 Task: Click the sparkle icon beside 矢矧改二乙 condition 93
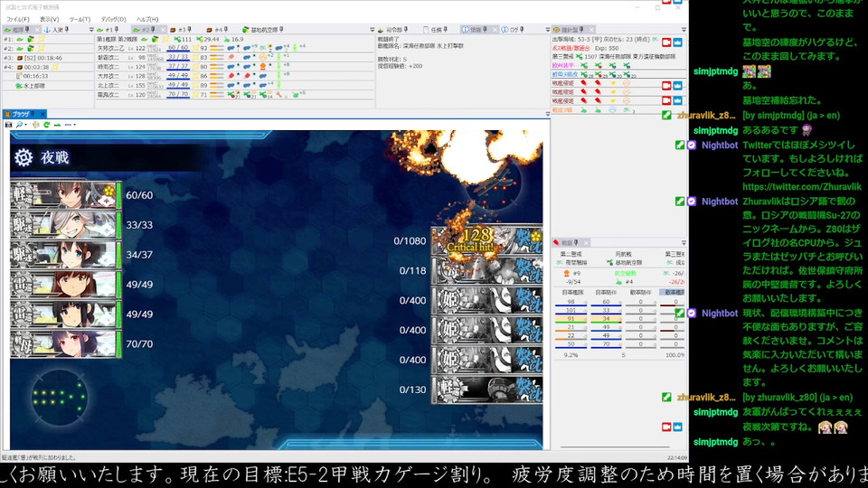(x=195, y=48)
